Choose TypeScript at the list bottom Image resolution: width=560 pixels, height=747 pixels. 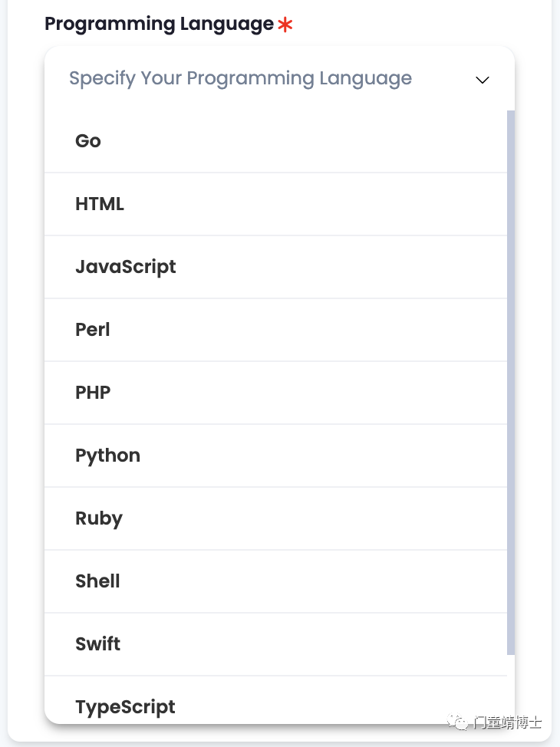(275, 700)
